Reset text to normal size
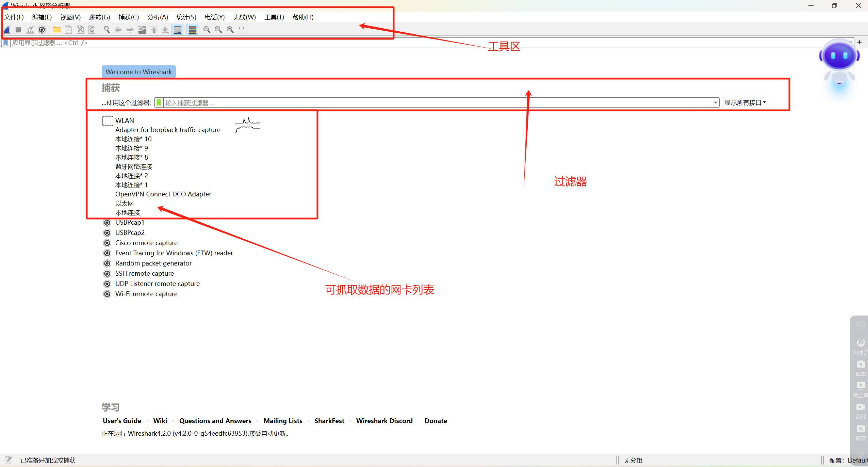The image size is (868, 467). point(230,30)
